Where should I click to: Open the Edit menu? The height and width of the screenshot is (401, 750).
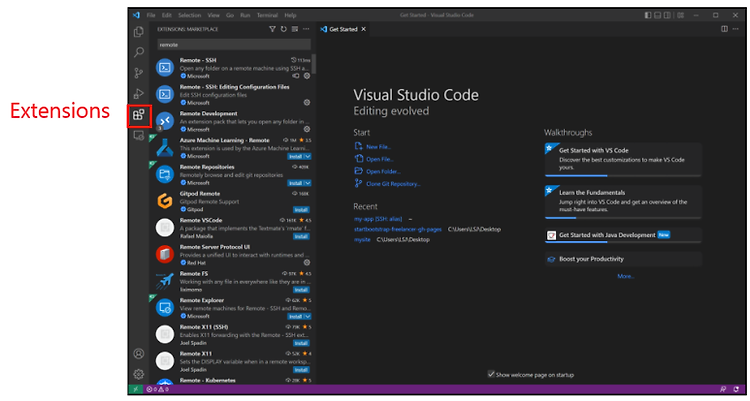(166, 15)
